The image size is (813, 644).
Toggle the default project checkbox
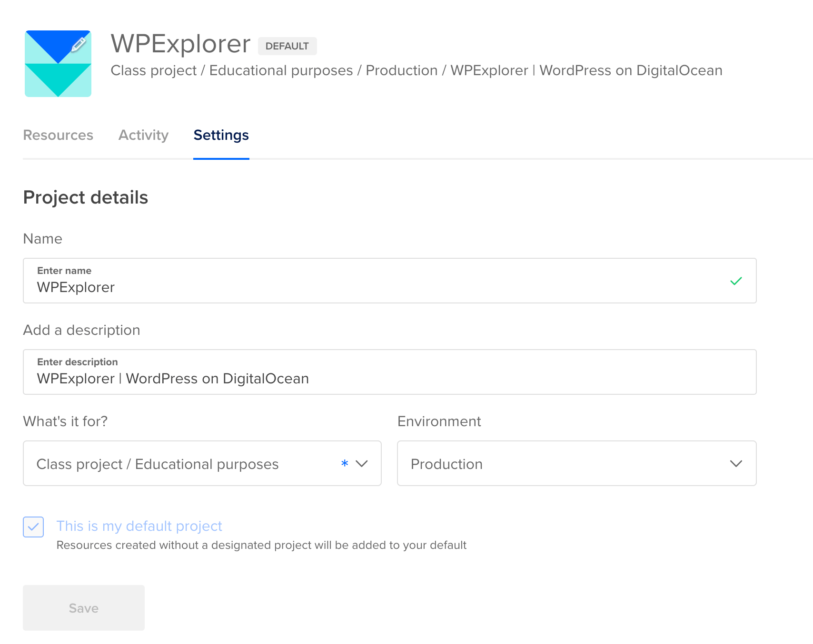tap(33, 527)
